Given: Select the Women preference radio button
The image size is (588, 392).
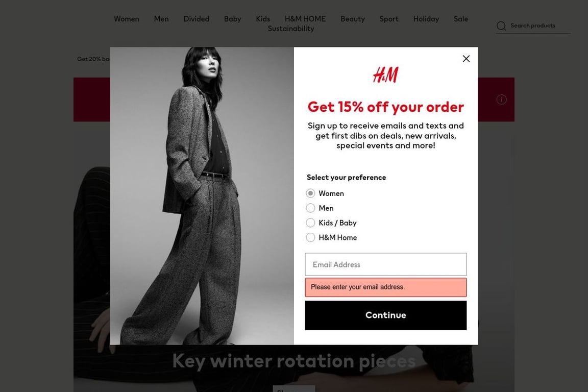Looking at the screenshot, I should [310, 193].
